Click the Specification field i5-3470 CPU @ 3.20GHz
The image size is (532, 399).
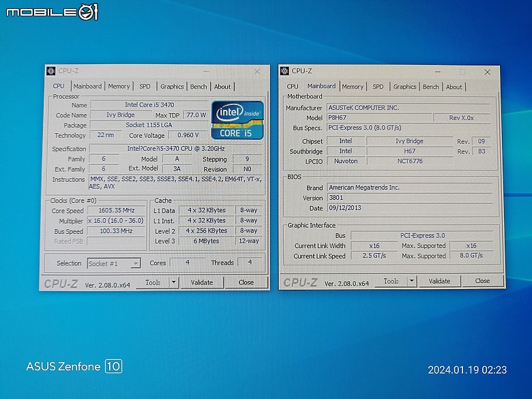(x=176, y=149)
